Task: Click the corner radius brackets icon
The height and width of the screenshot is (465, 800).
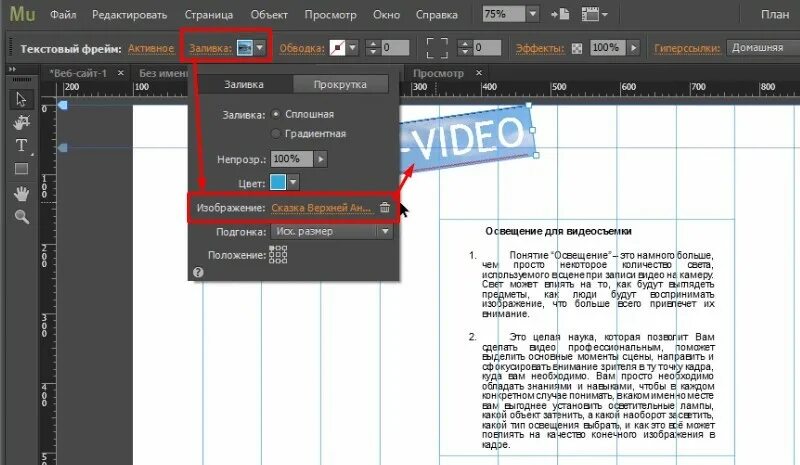Action: tap(437, 48)
